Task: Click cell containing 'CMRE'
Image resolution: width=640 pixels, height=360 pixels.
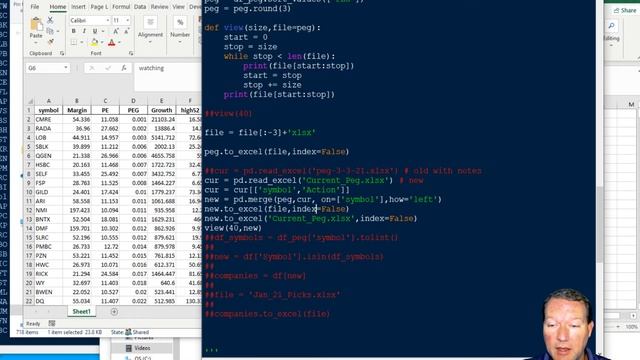Action: [49, 120]
